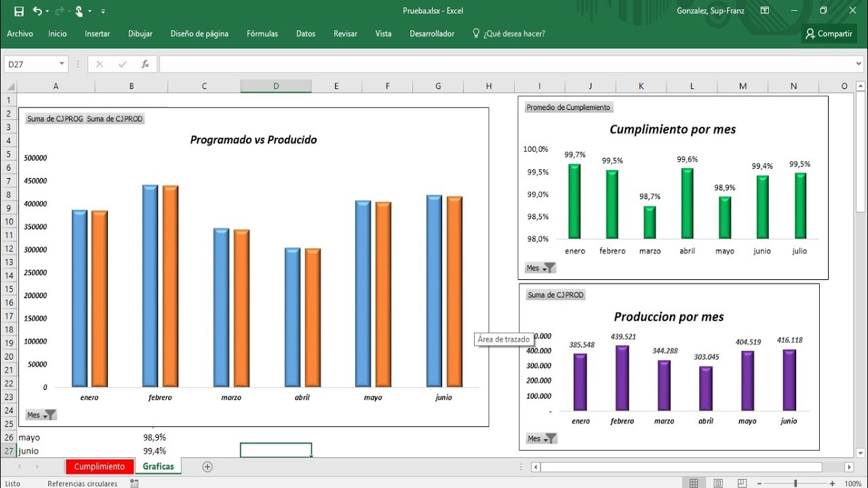Viewport: 868px width, 488px height.
Task: Click the macro recording icon in status bar
Action: pos(134,483)
